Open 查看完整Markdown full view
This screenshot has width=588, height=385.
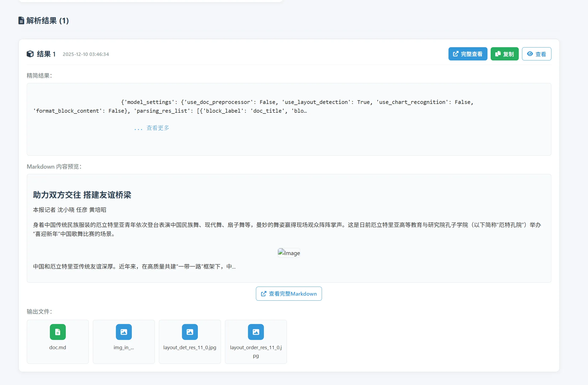click(x=289, y=294)
